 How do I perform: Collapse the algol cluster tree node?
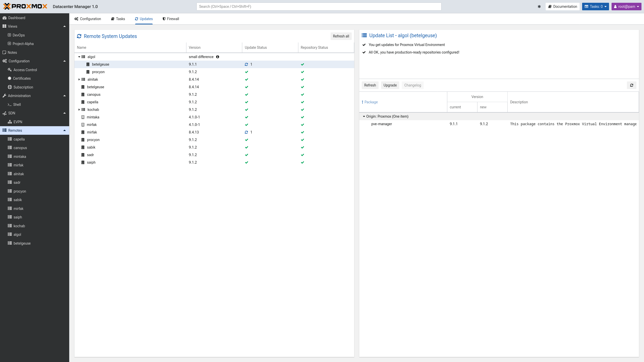(79, 57)
